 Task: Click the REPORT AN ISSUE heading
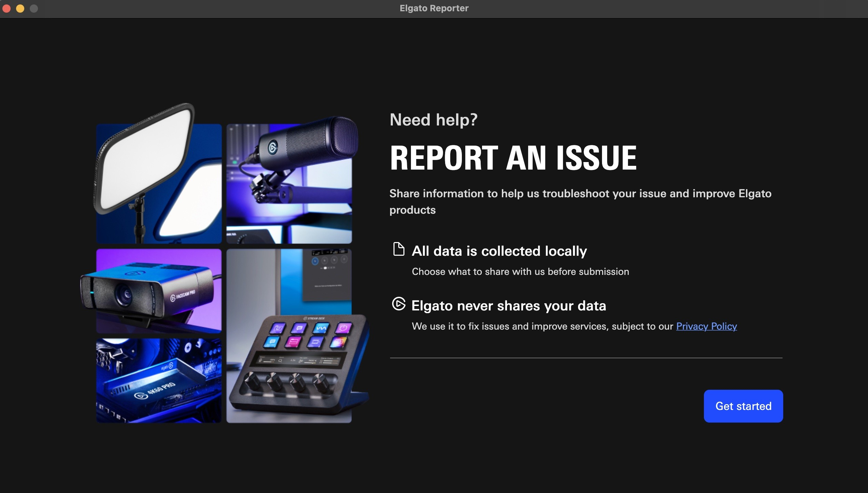click(513, 158)
